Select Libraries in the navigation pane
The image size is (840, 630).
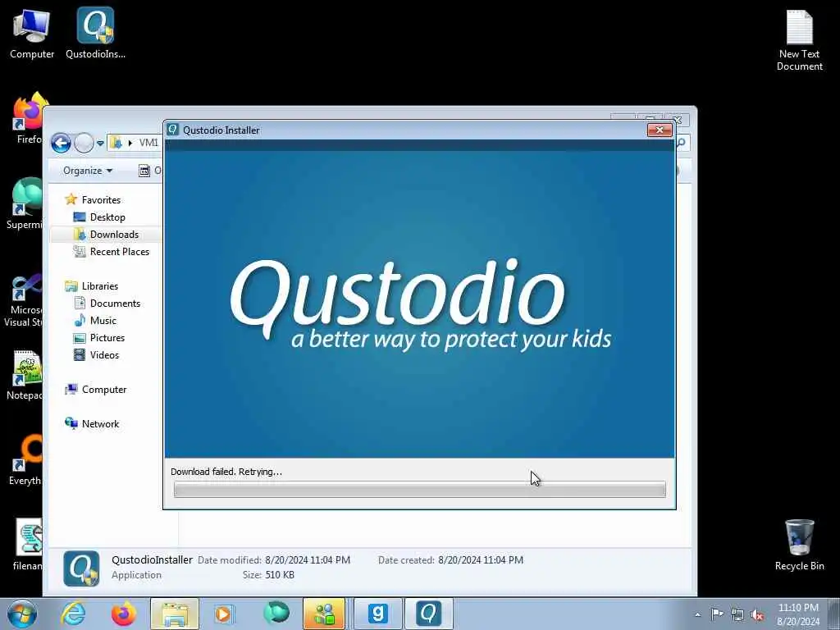(x=99, y=286)
